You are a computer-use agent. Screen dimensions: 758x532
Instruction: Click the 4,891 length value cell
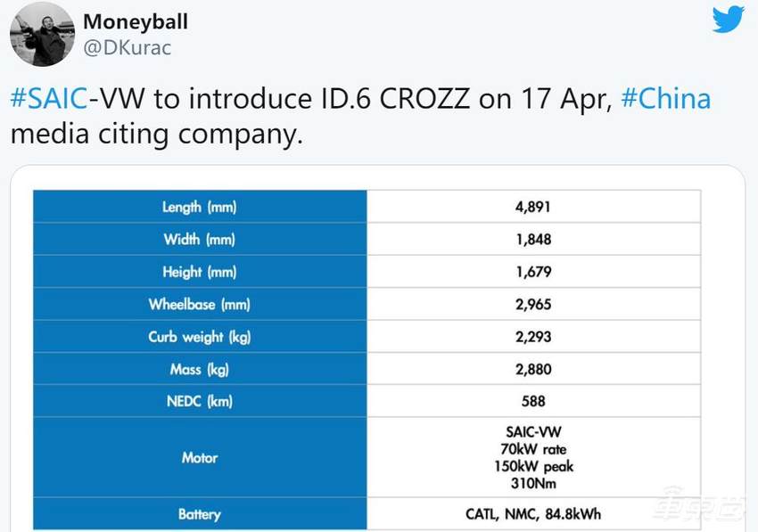click(533, 207)
